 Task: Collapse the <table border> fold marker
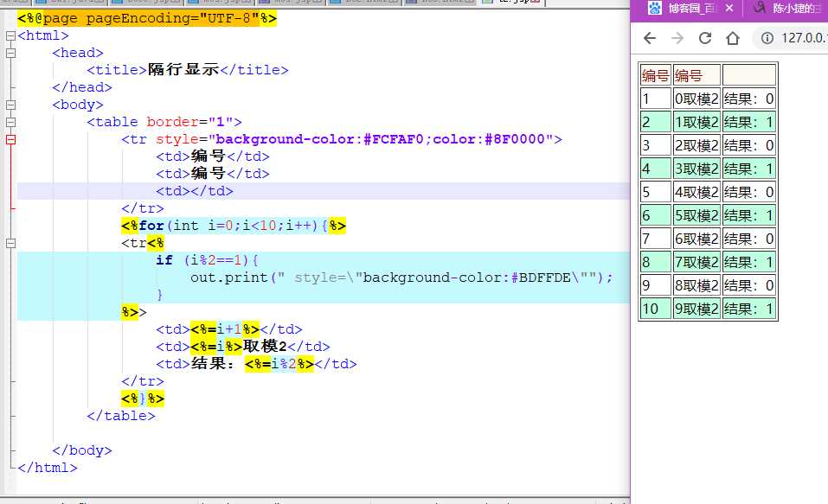[x=10, y=122]
